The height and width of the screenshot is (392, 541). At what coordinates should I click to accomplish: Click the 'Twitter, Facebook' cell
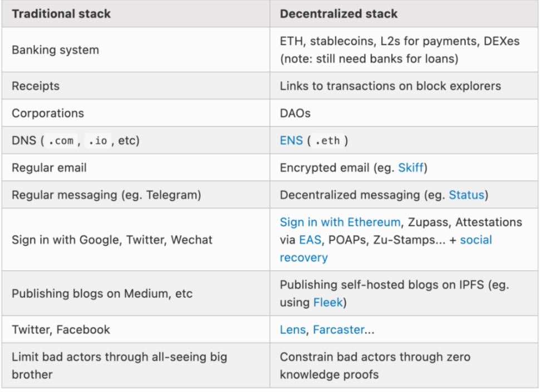61,330
